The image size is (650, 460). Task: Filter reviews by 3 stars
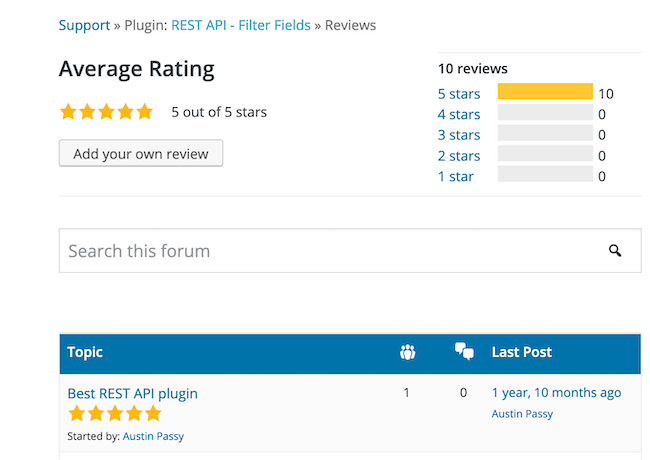459,135
